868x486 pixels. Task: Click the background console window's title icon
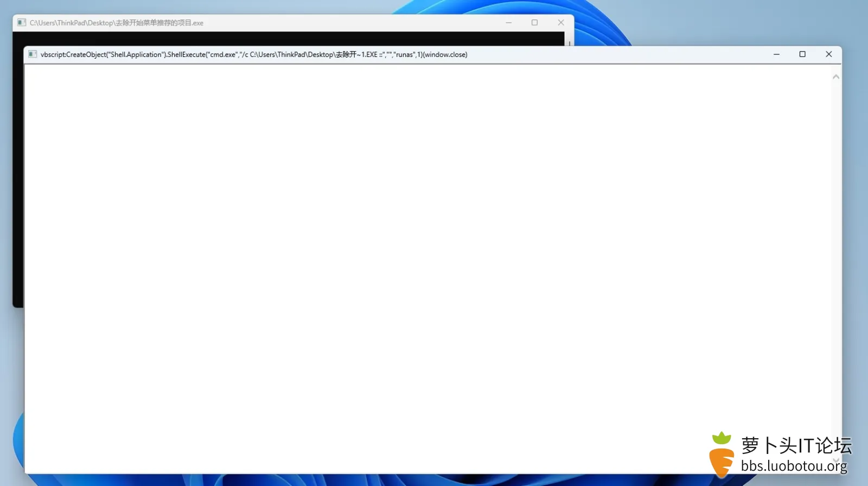click(22, 23)
